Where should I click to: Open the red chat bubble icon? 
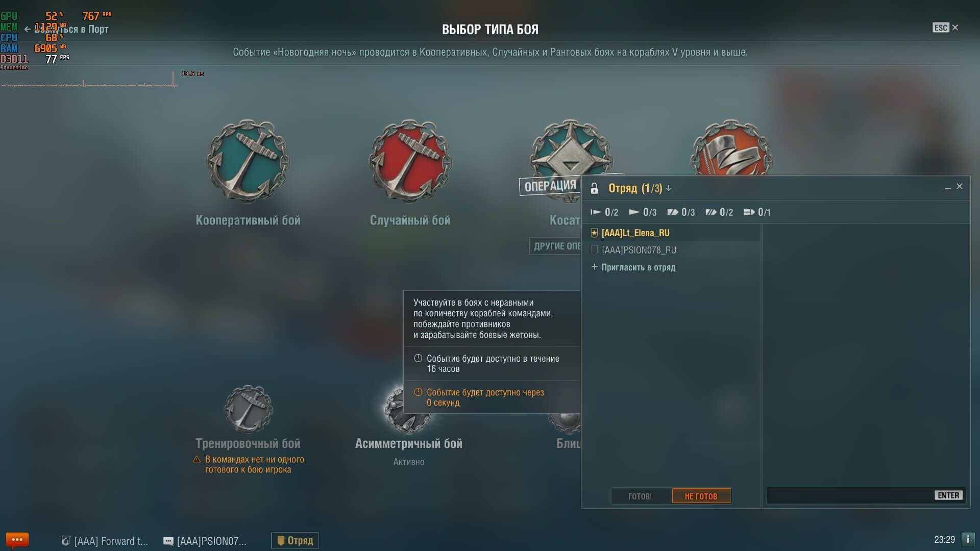17,540
